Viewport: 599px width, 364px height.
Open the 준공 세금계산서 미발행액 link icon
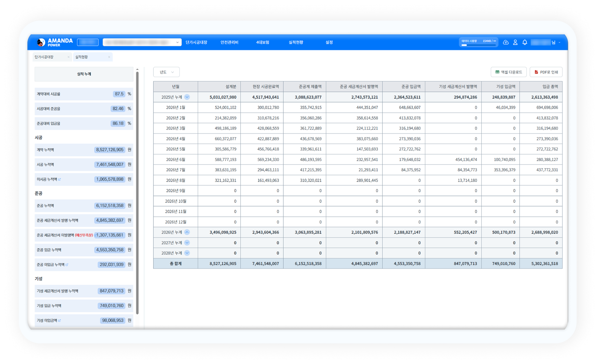coord(95,235)
